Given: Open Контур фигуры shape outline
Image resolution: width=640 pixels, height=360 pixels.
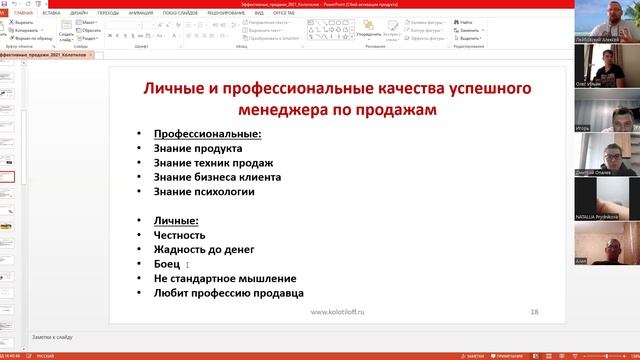Looking at the screenshot, I should tap(423, 30).
